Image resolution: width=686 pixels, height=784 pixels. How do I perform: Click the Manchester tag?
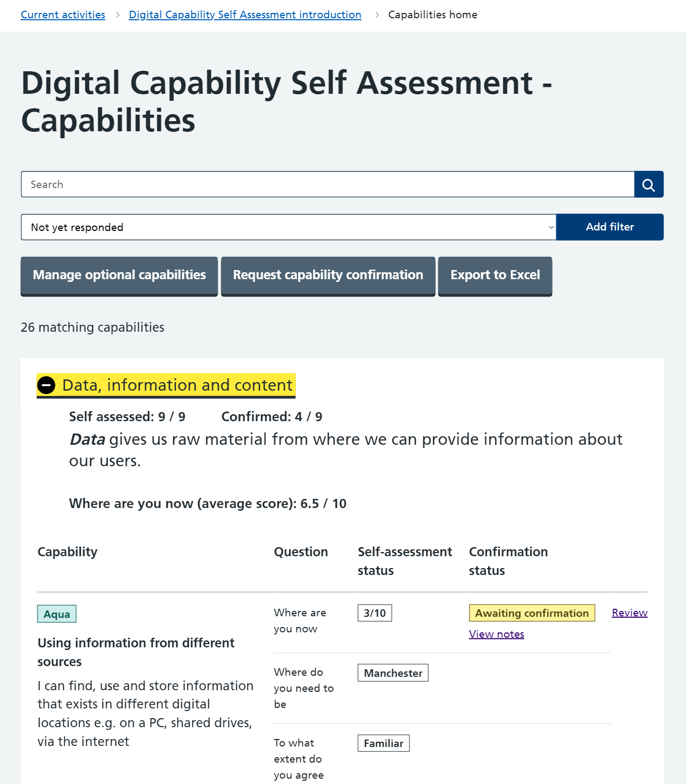coord(393,673)
